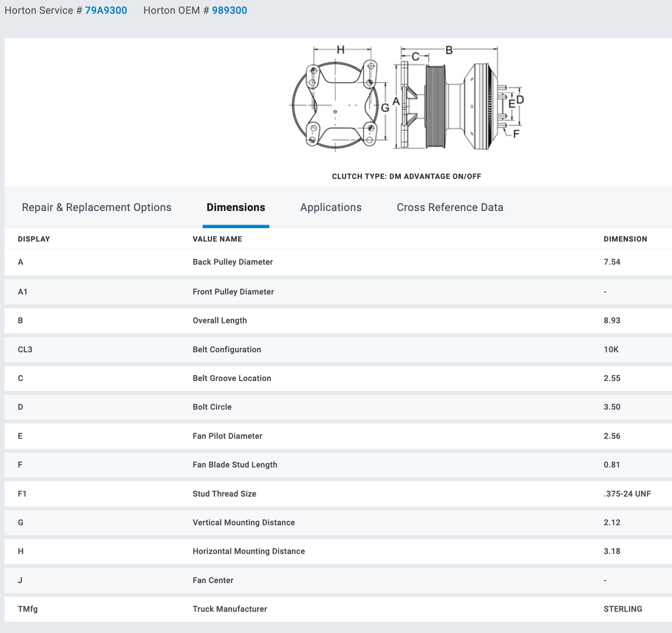Click the front-view mounting bracket diagram
Screen dimensions: 672x633
(335, 105)
